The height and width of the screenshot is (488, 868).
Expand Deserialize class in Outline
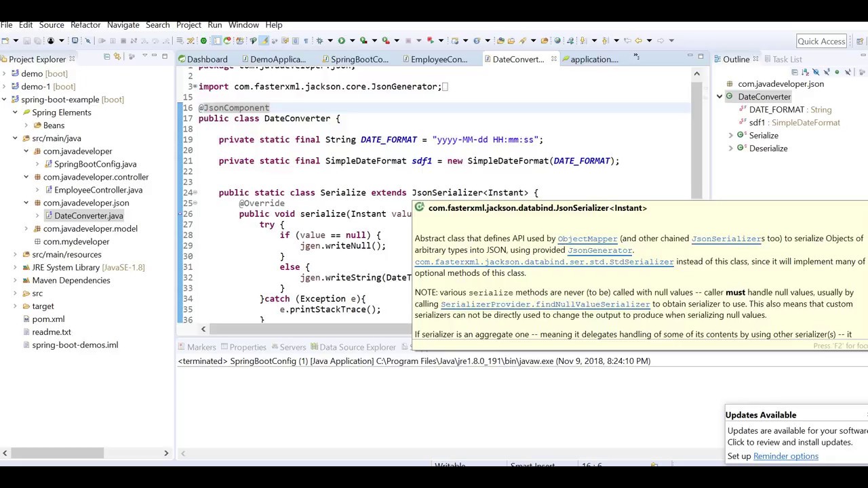click(x=730, y=148)
